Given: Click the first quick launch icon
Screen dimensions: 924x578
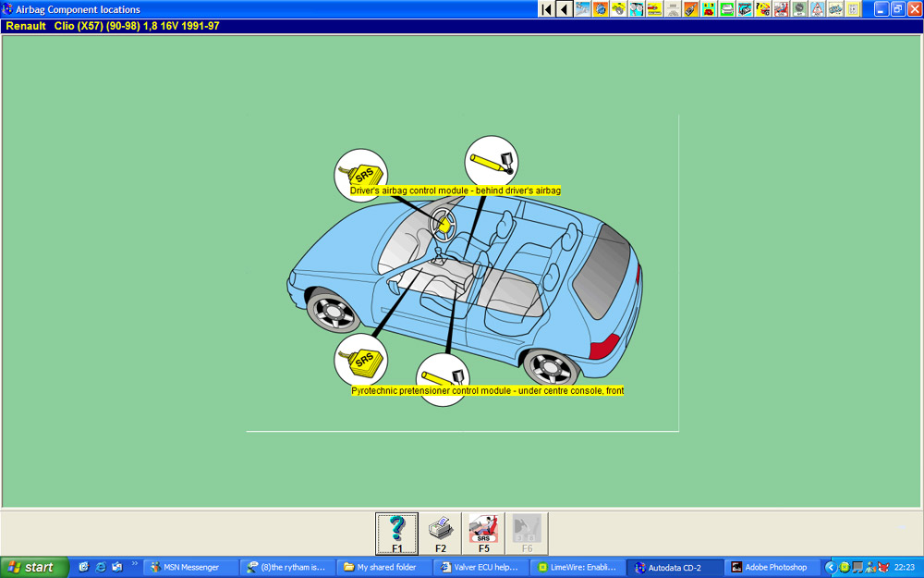Looking at the screenshot, I should (x=84, y=567).
